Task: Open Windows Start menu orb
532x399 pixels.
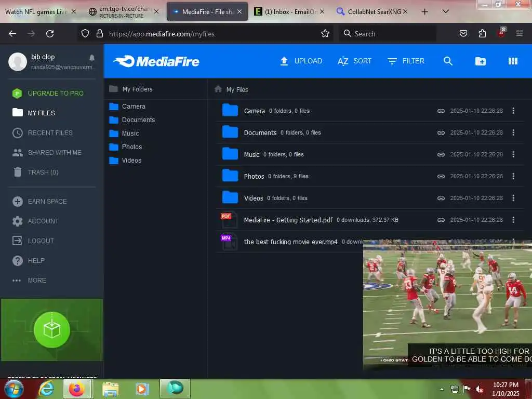Action: pyautogui.click(x=13, y=389)
